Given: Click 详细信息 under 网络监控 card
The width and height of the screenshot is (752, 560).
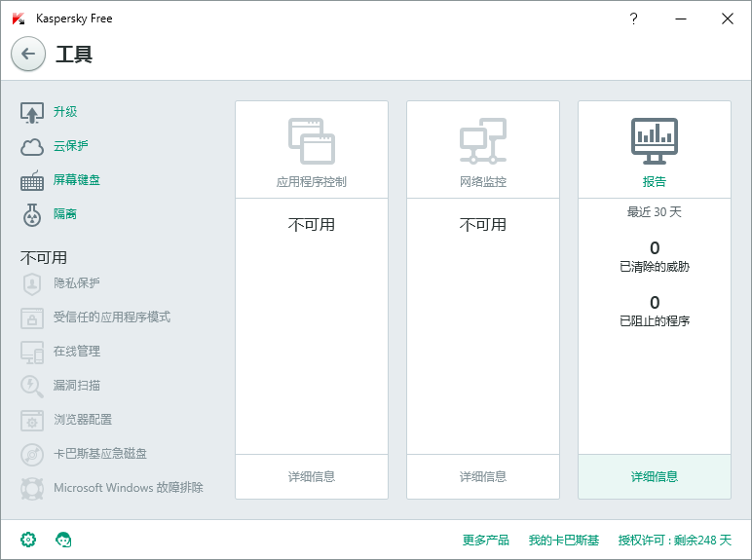Looking at the screenshot, I should point(483,476).
